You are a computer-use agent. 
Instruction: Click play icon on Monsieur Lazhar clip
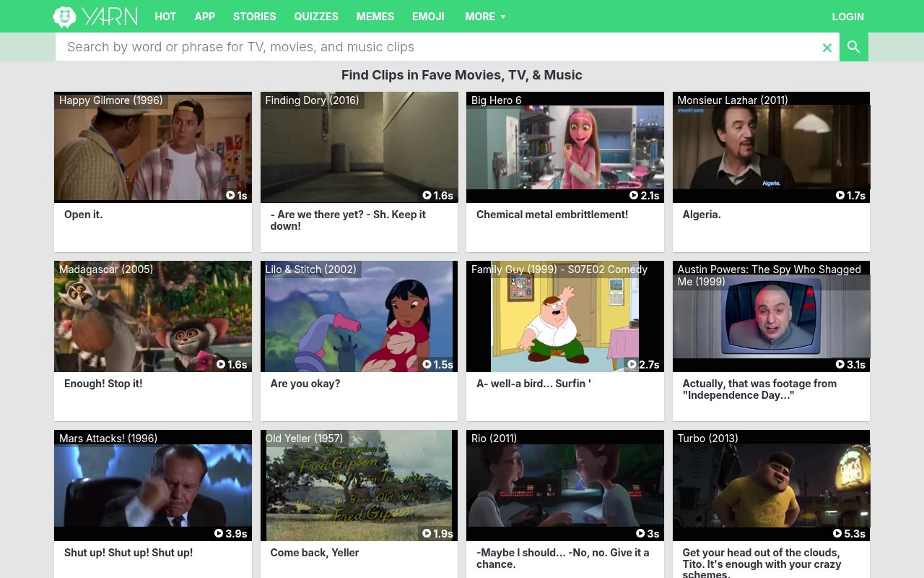pos(840,195)
